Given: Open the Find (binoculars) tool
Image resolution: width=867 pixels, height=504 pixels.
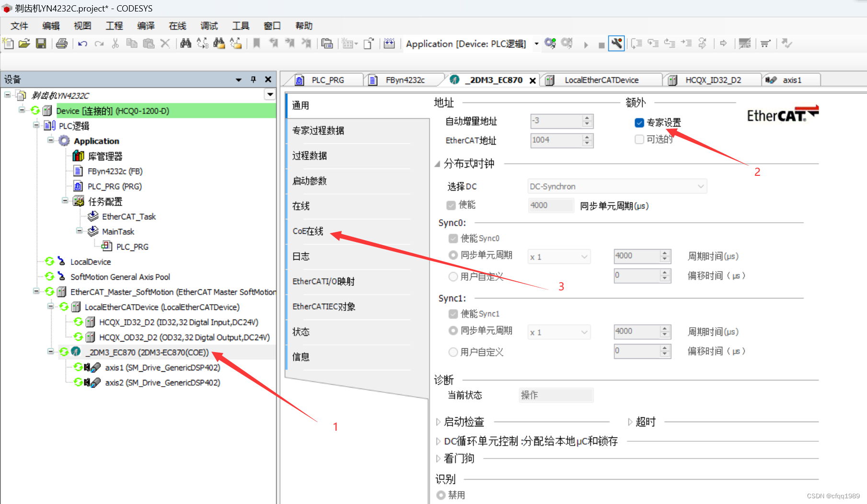Looking at the screenshot, I should click(185, 43).
